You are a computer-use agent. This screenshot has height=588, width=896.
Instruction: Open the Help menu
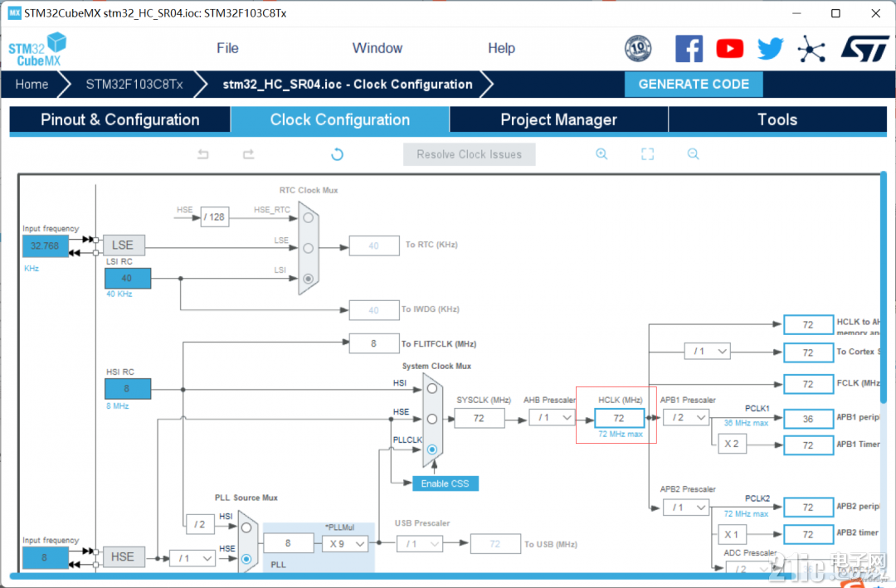tap(501, 49)
